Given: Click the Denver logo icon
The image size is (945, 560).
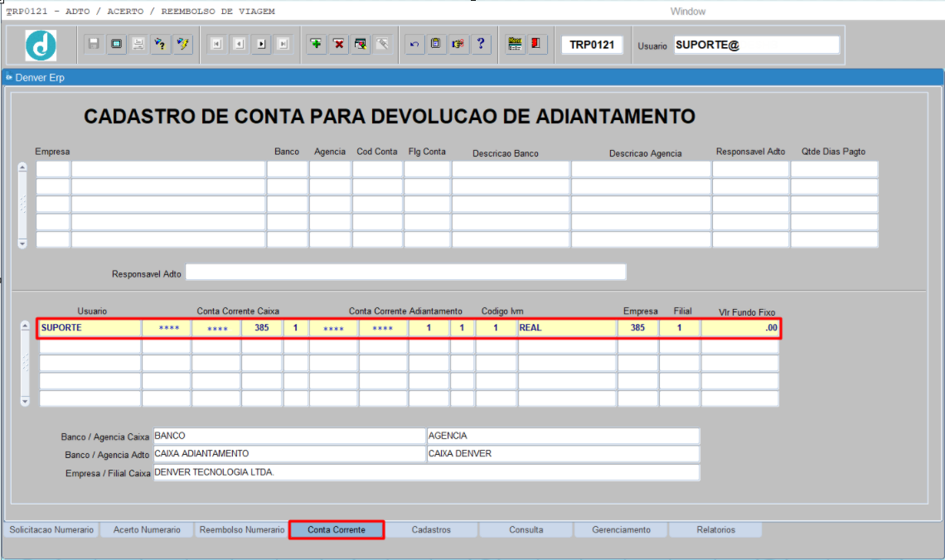Looking at the screenshot, I should pyautogui.click(x=41, y=45).
